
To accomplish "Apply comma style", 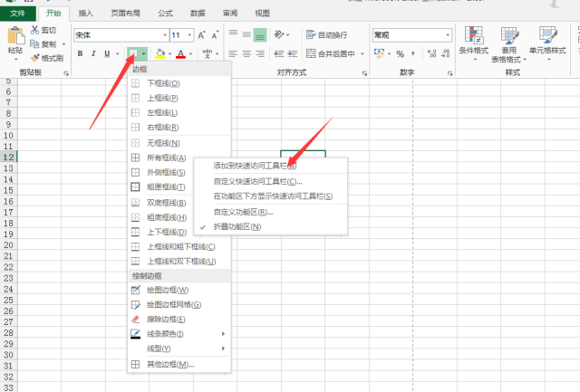I will (x=413, y=53).
